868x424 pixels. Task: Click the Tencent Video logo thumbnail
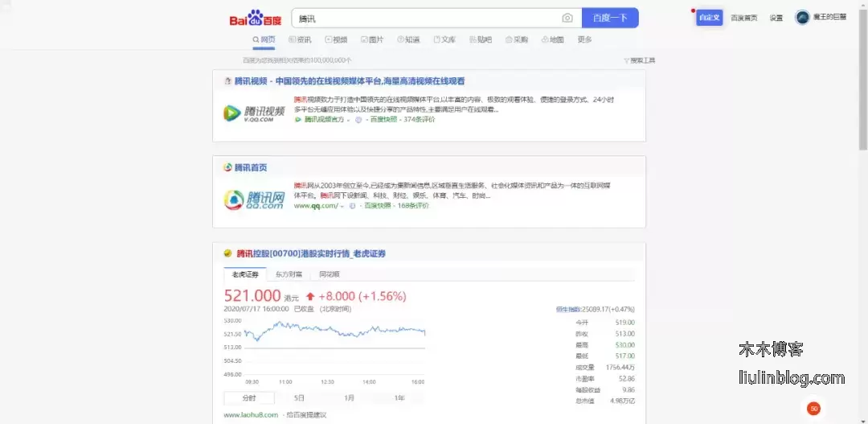coord(253,113)
